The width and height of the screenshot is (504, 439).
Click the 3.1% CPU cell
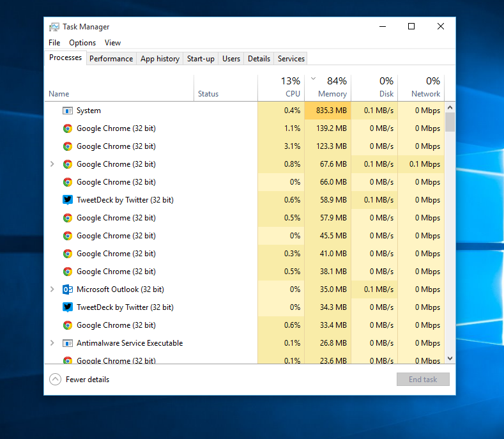[x=281, y=146]
